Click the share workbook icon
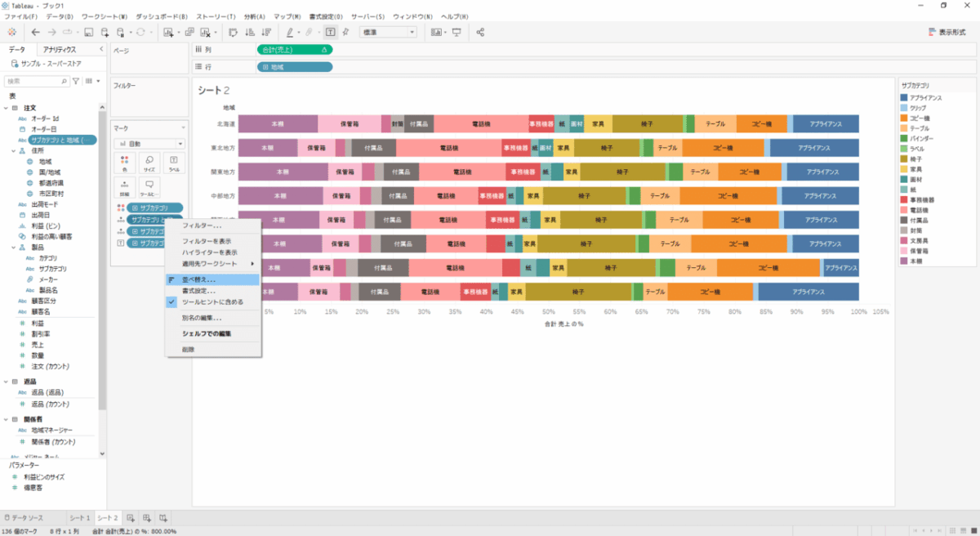The width and height of the screenshot is (980, 536). coord(480,32)
